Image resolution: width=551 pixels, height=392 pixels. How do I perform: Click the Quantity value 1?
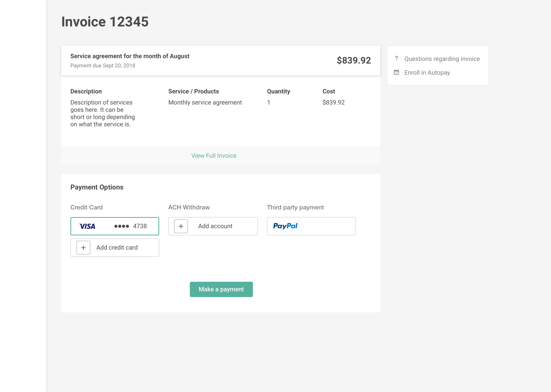268,102
